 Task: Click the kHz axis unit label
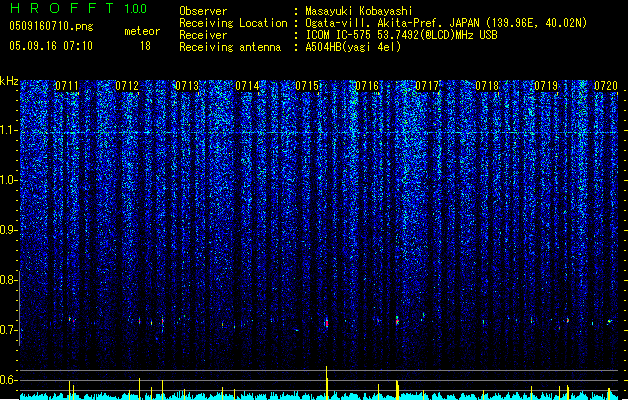pos(9,81)
